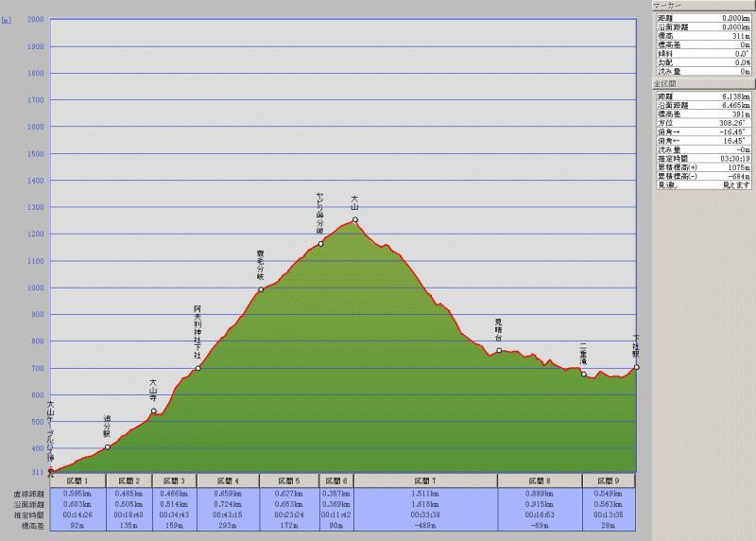Image resolution: width=756 pixels, height=541 pixels.
Task: Click the 区間 4 section button
Action: click(228, 480)
